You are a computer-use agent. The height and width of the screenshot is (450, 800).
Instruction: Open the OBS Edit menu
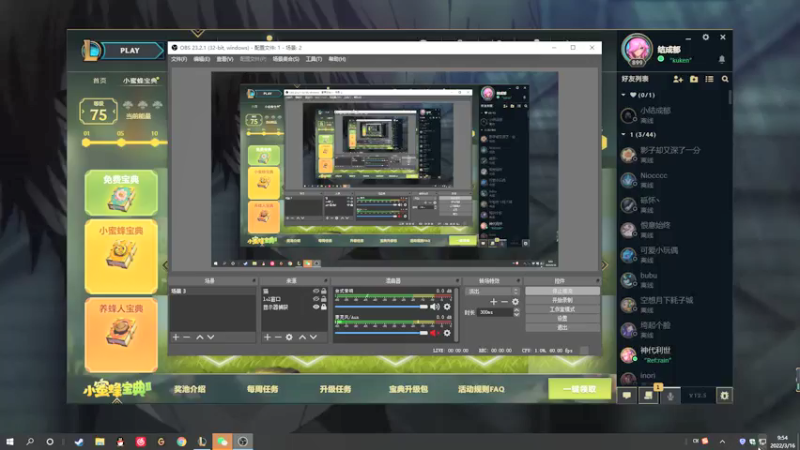202,59
